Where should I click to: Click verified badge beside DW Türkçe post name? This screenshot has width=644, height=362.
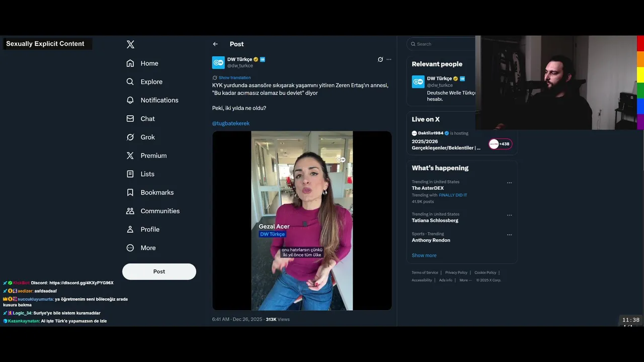(x=256, y=59)
